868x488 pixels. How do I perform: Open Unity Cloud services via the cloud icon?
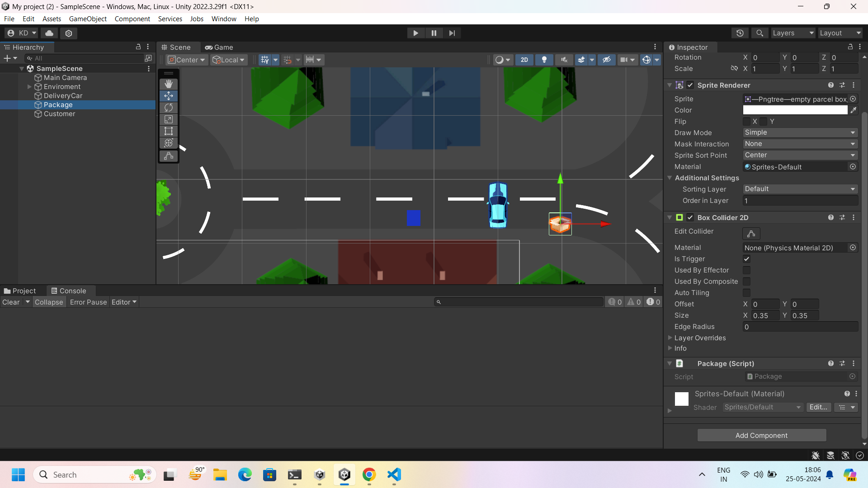click(x=49, y=33)
